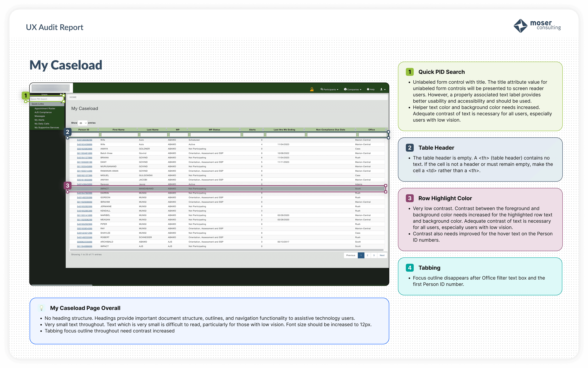The height and width of the screenshot is (368, 588).
Task: Click the Companies cube icon
Action: click(345, 89)
